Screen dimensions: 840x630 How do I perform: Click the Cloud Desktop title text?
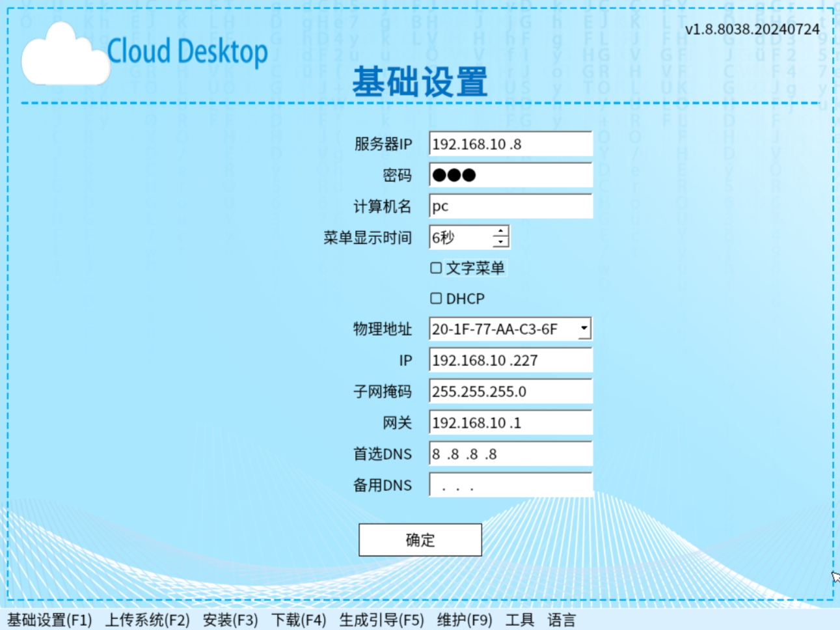187,51
